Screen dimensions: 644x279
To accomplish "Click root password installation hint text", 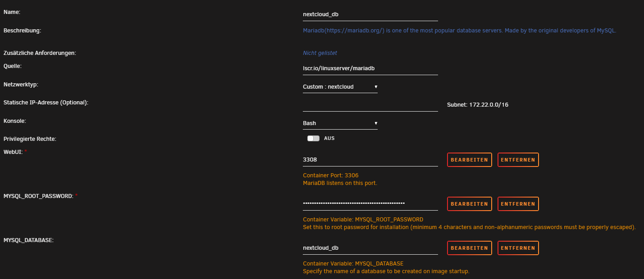I will 469,227.
